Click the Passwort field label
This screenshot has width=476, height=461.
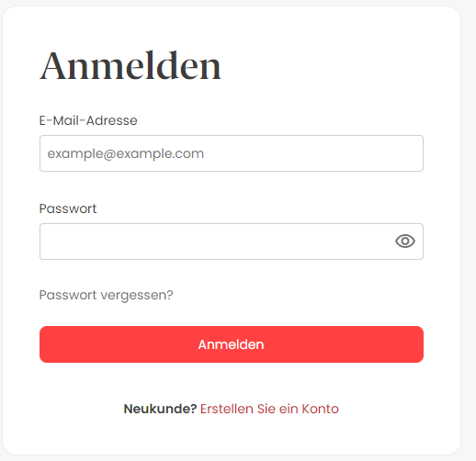tap(68, 208)
